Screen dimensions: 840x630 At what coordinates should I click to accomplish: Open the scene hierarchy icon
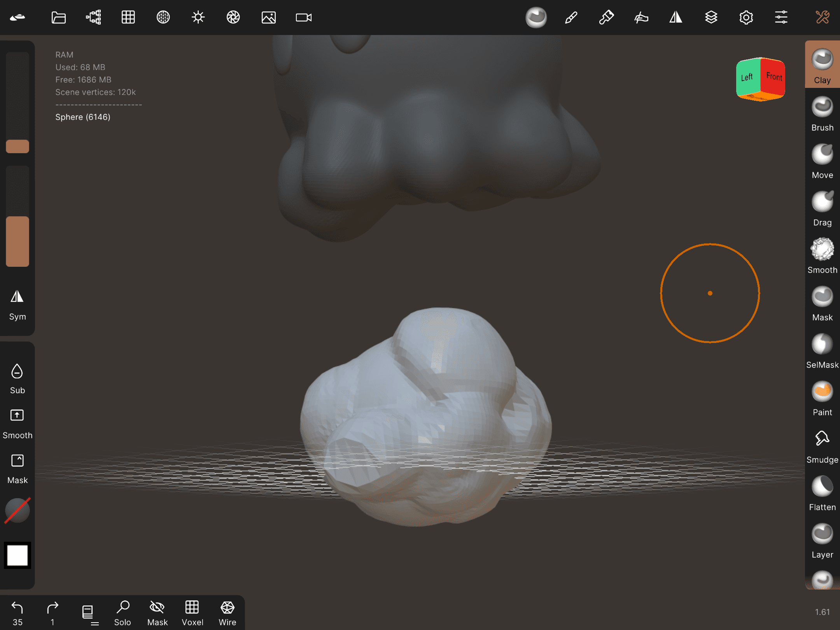(93, 17)
